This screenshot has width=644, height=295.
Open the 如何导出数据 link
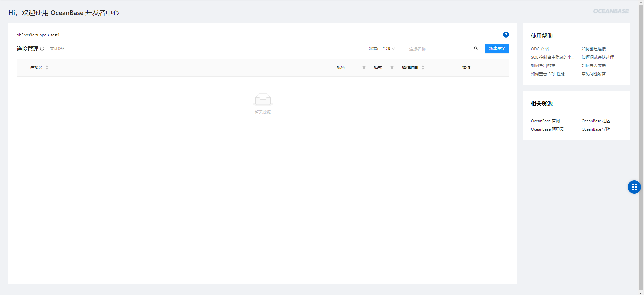coord(543,66)
